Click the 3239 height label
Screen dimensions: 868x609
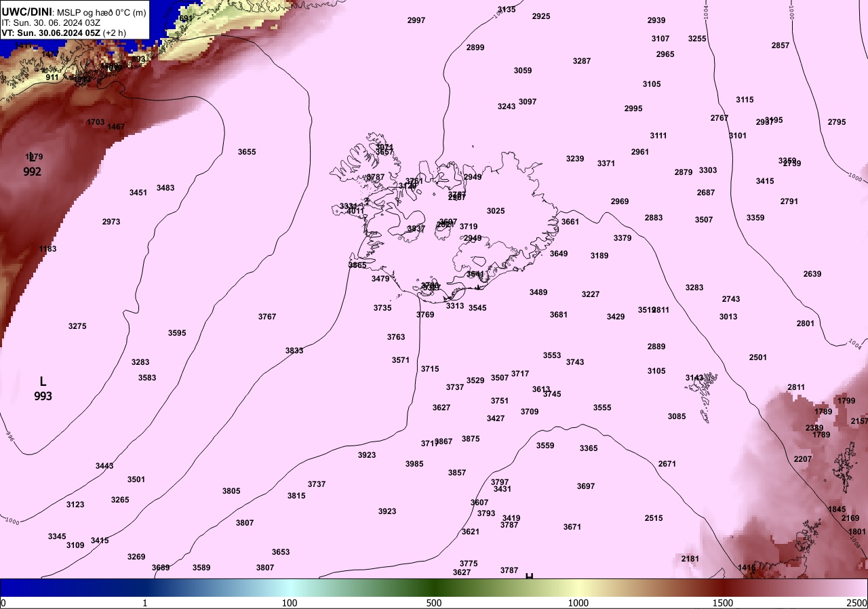click(x=575, y=159)
